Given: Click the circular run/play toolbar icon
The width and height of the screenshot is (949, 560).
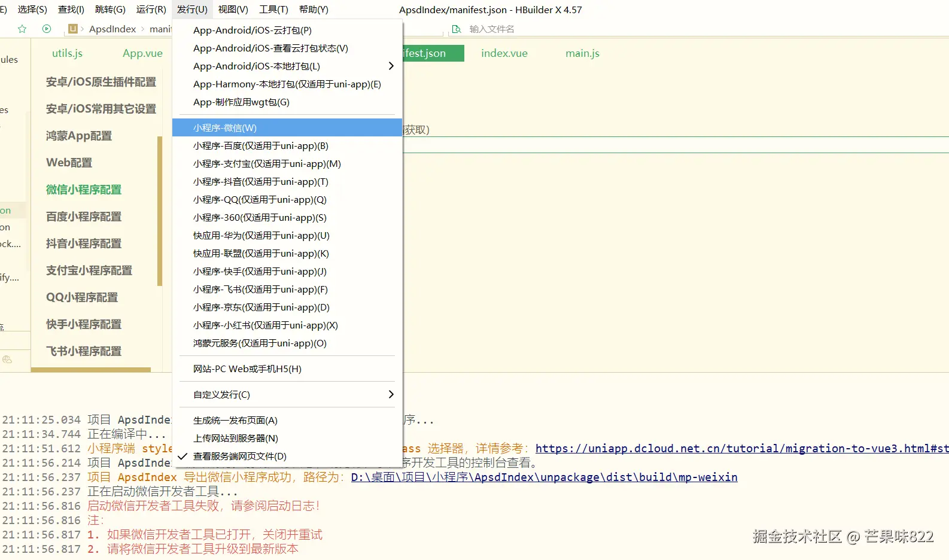Looking at the screenshot, I should point(47,29).
